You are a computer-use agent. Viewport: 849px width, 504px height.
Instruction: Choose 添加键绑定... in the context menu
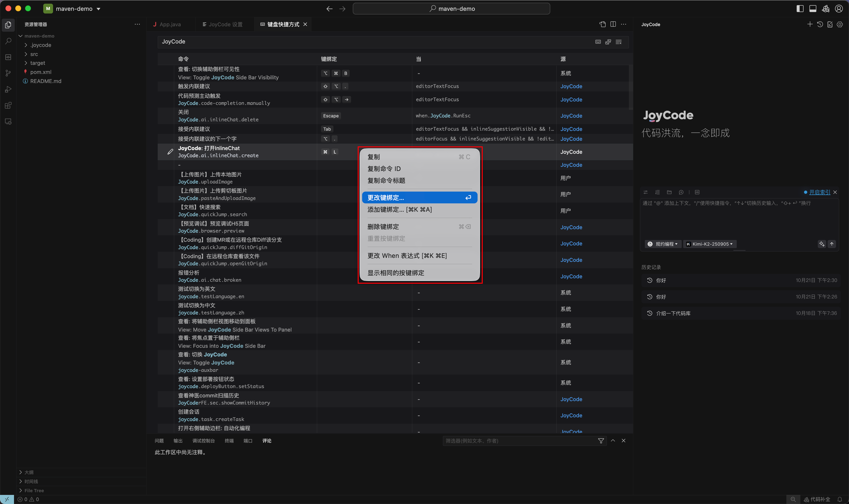[x=419, y=210]
